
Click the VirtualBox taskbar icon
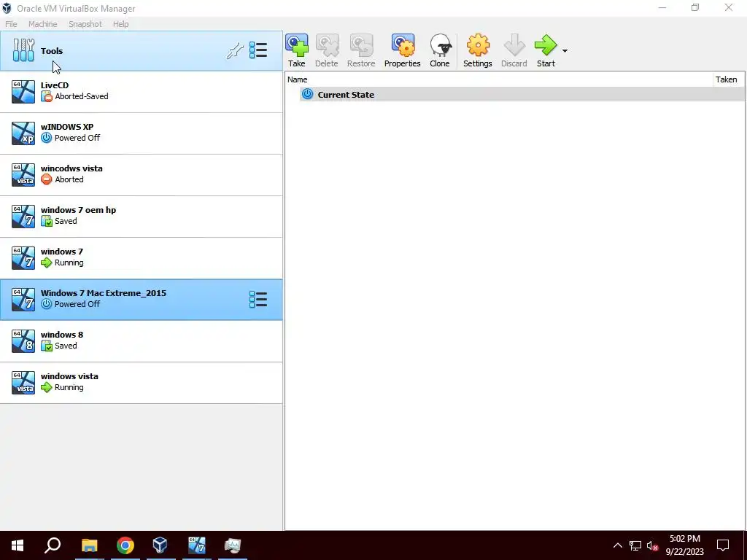(160, 545)
